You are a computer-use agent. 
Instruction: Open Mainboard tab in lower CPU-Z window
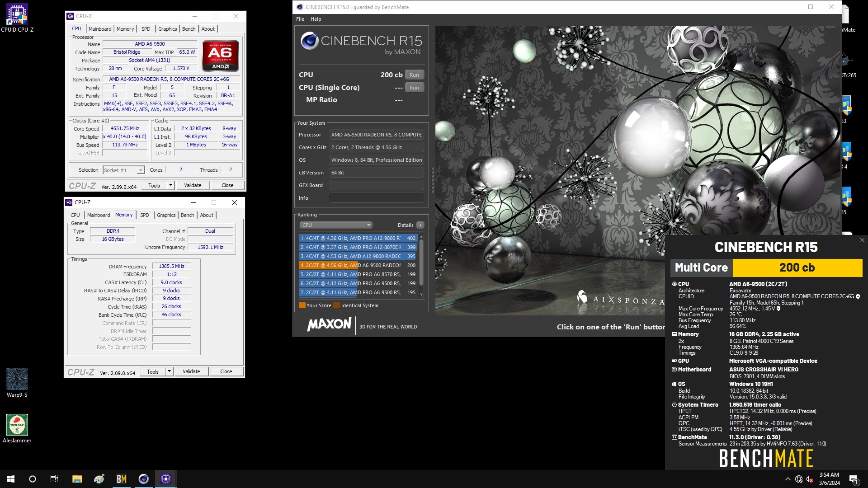tap(99, 215)
